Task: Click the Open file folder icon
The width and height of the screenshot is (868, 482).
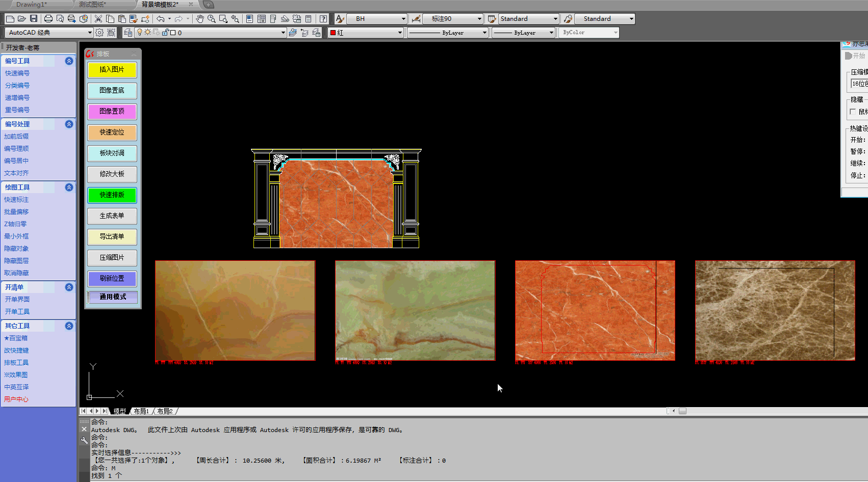Action: tap(22, 19)
